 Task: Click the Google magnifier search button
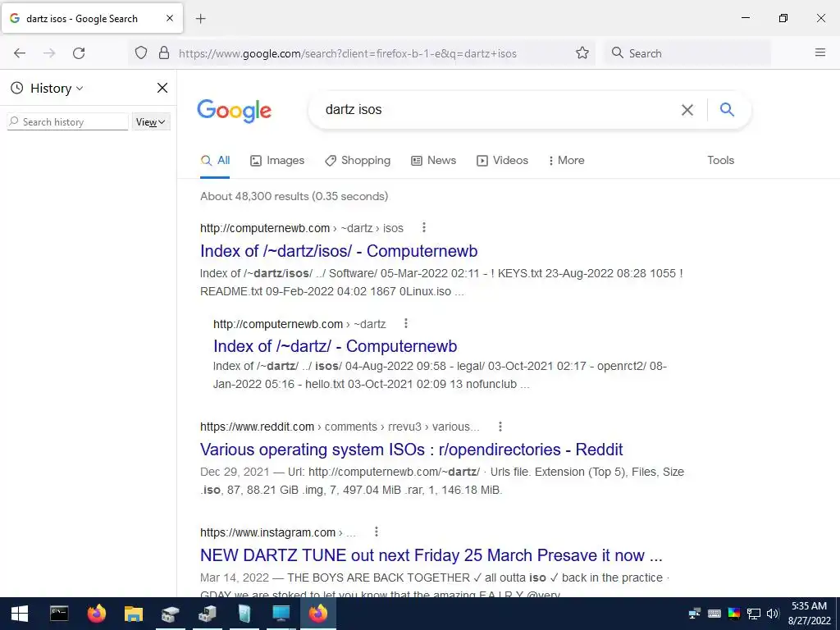click(x=727, y=109)
